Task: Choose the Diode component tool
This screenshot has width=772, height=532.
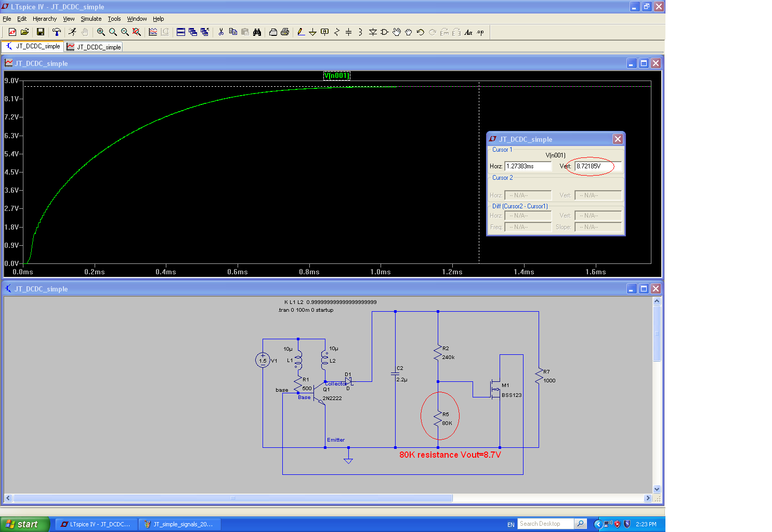Action: pos(373,32)
